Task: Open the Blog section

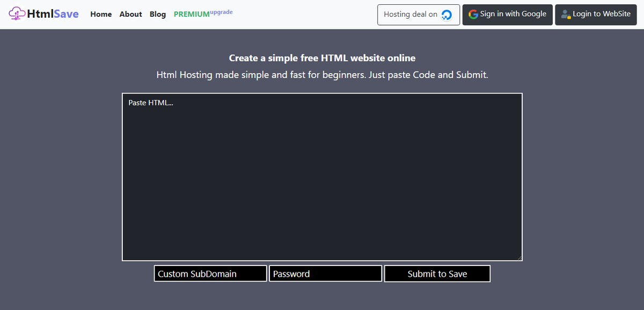Action: pos(157,14)
